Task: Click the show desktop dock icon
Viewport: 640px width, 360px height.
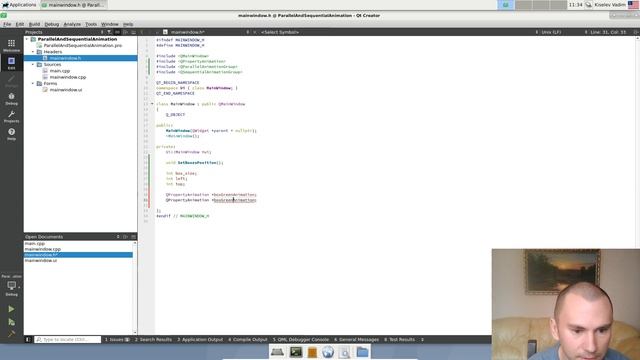Action: point(277,352)
